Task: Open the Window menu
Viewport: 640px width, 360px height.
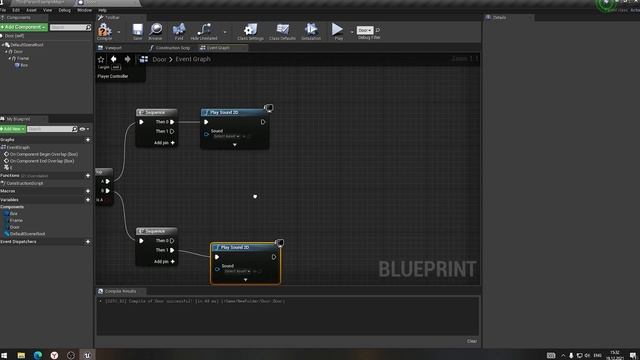Action: click(x=84, y=10)
